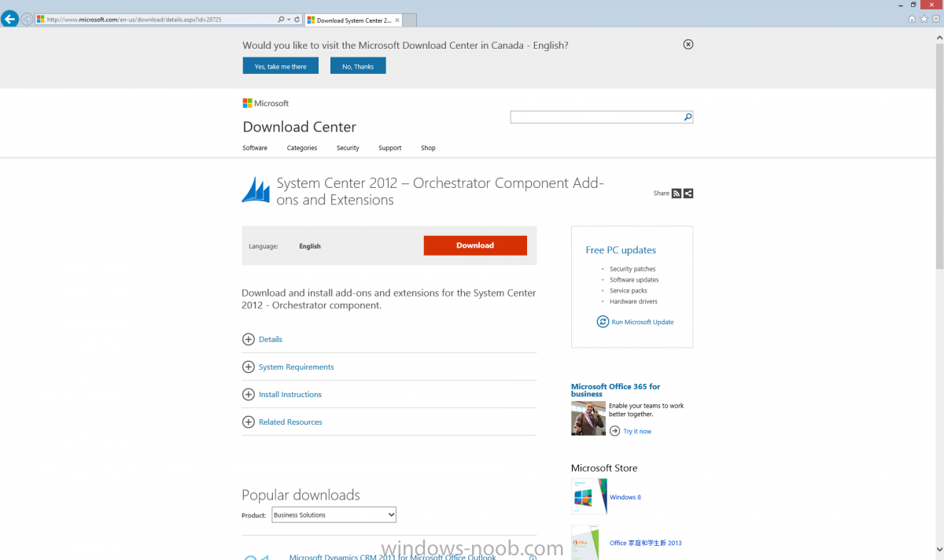
Task: Dismiss the Canada redirect banner with X
Action: [x=688, y=45]
